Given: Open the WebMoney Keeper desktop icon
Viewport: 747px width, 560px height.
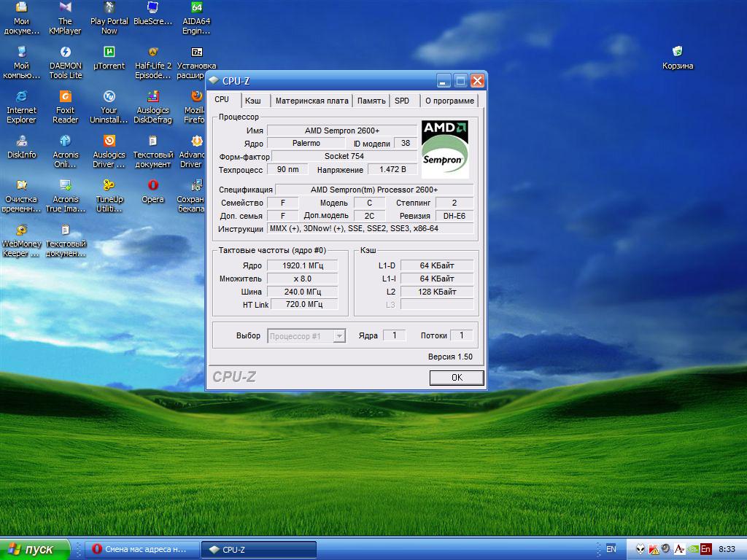Looking at the screenshot, I should 21,230.
